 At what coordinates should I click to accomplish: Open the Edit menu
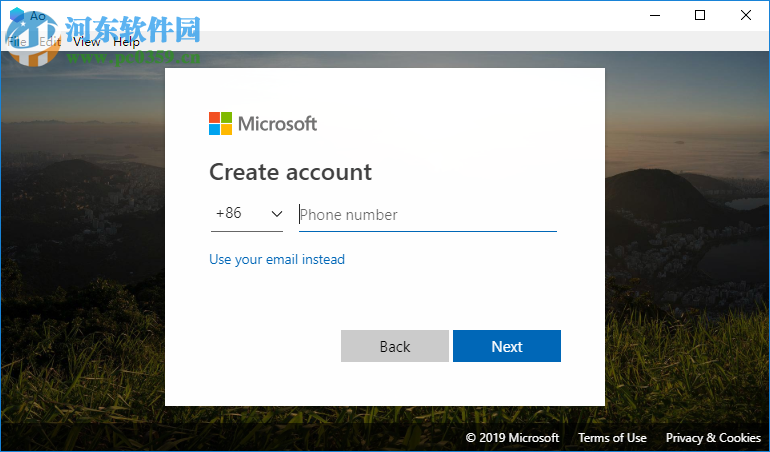pos(50,42)
